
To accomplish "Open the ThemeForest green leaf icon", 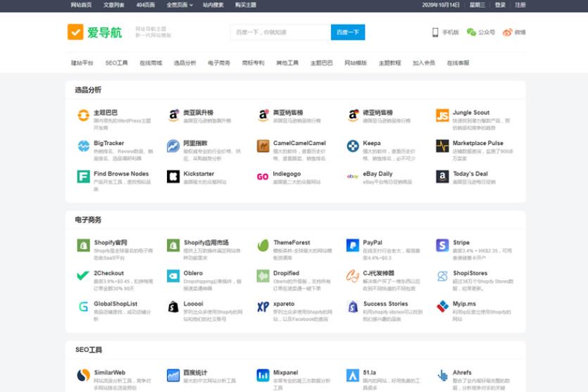I will point(263,246).
